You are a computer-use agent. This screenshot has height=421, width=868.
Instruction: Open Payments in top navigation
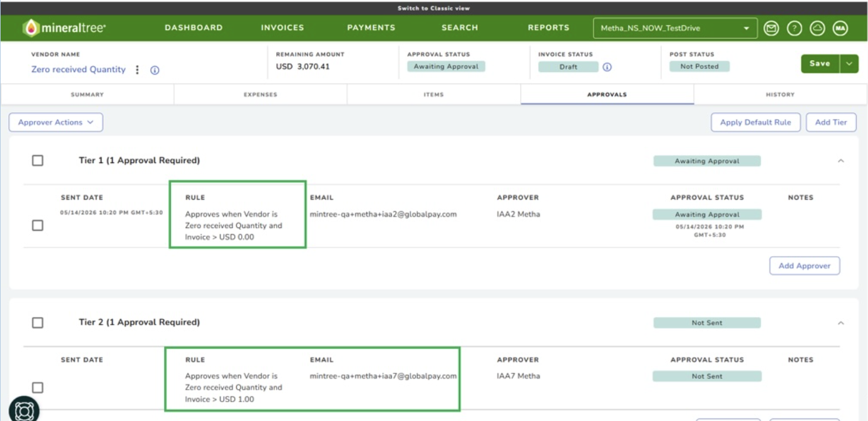(x=371, y=28)
